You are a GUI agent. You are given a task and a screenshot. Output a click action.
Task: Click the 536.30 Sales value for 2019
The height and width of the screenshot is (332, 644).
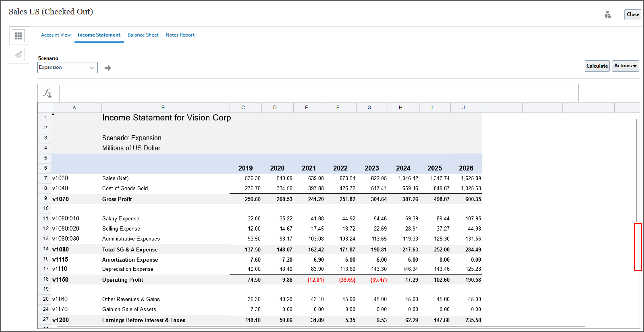[253, 178]
